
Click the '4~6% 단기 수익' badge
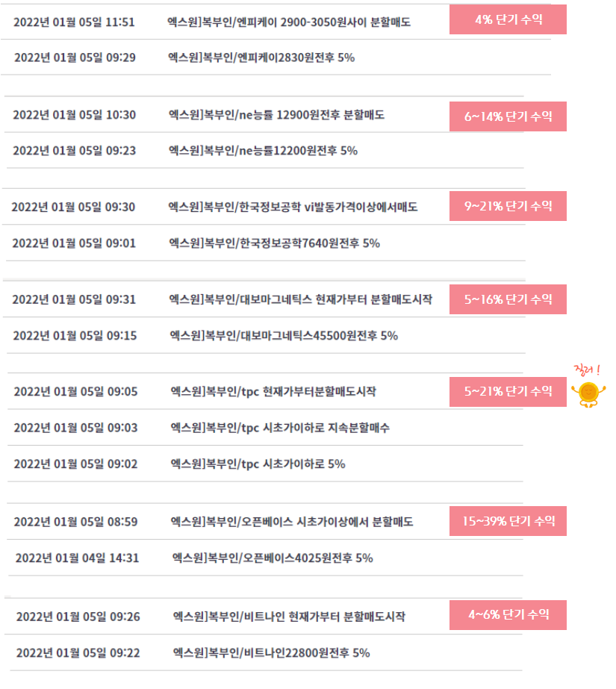click(x=508, y=615)
